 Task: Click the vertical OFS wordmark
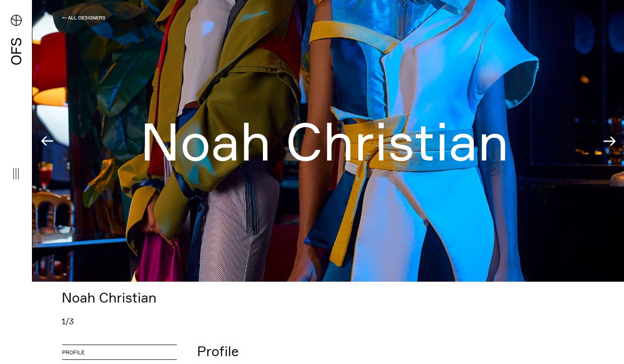pyautogui.click(x=16, y=51)
